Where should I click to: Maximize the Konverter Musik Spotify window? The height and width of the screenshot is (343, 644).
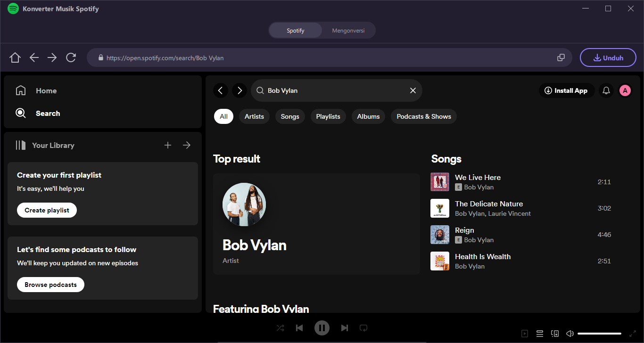pyautogui.click(x=608, y=8)
